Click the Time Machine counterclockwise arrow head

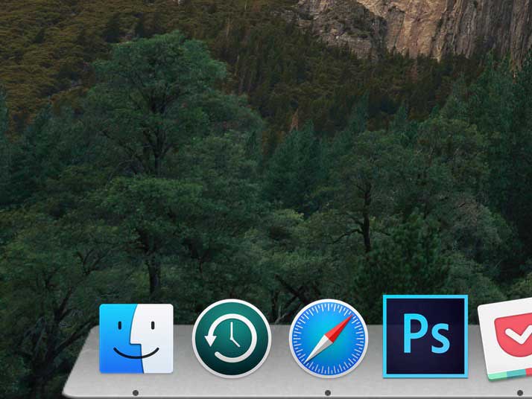210,340
